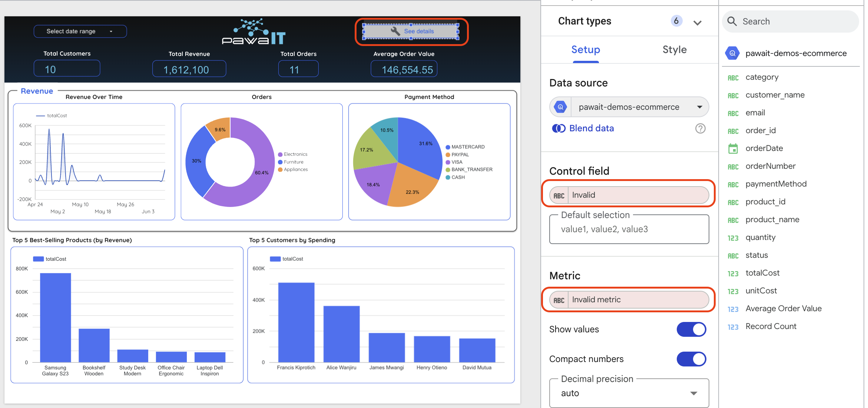Switch to the Style tab
This screenshot has height=408, width=868.
tap(674, 49)
